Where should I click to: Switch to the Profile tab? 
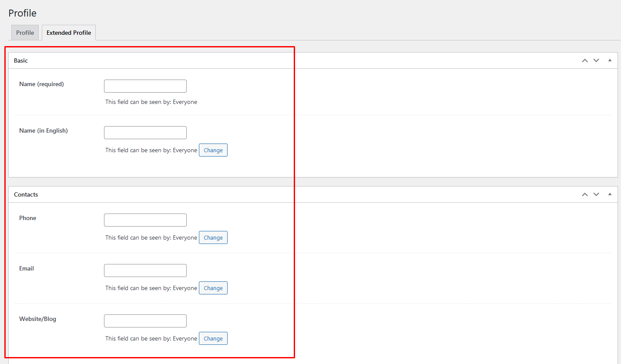[x=25, y=33]
